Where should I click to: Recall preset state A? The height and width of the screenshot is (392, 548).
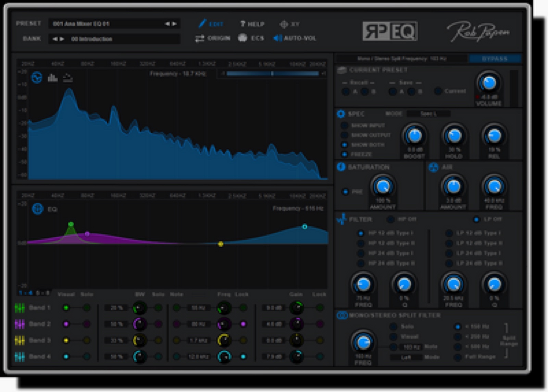click(x=346, y=91)
